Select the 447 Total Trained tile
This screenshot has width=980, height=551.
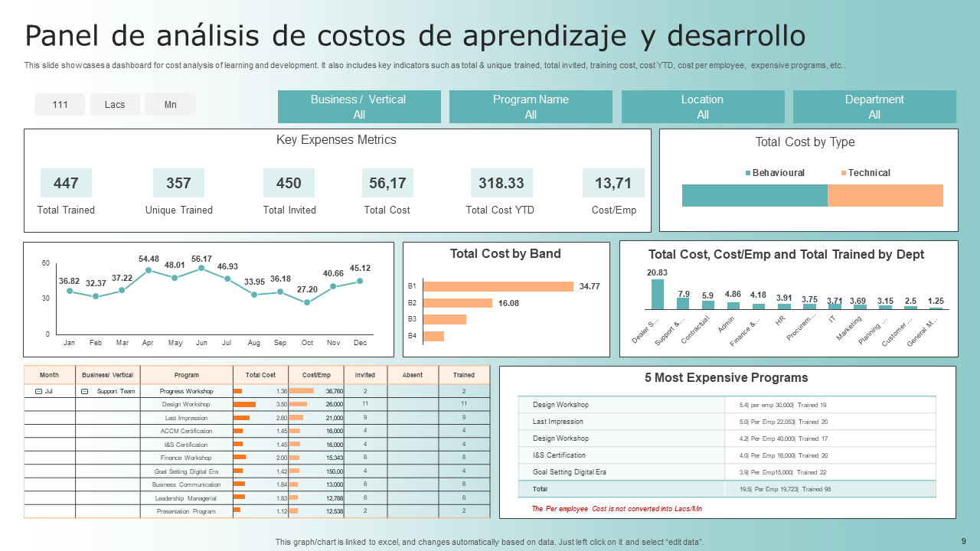(x=66, y=184)
